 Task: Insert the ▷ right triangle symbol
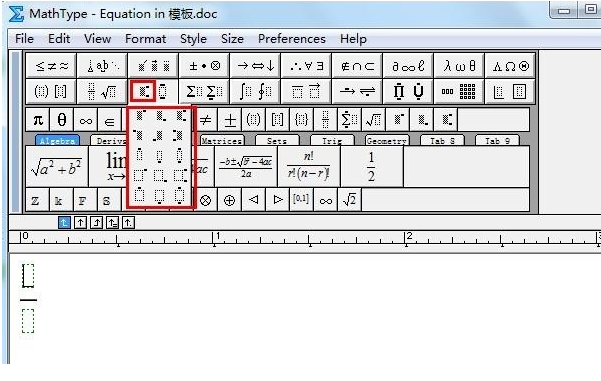click(278, 200)
